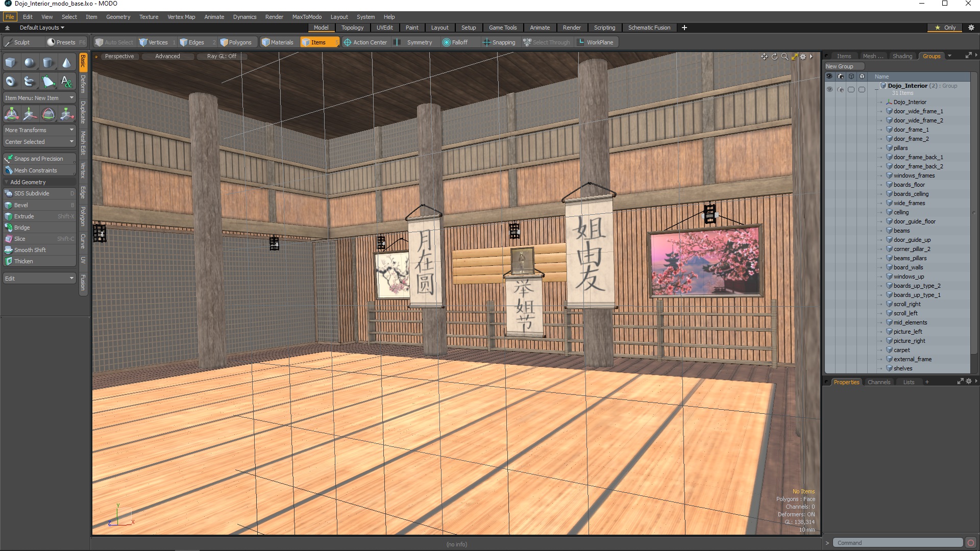Toggle visibility eye of Dojo_Interior group
980x551 pixels.
click(x=829, y=89)
